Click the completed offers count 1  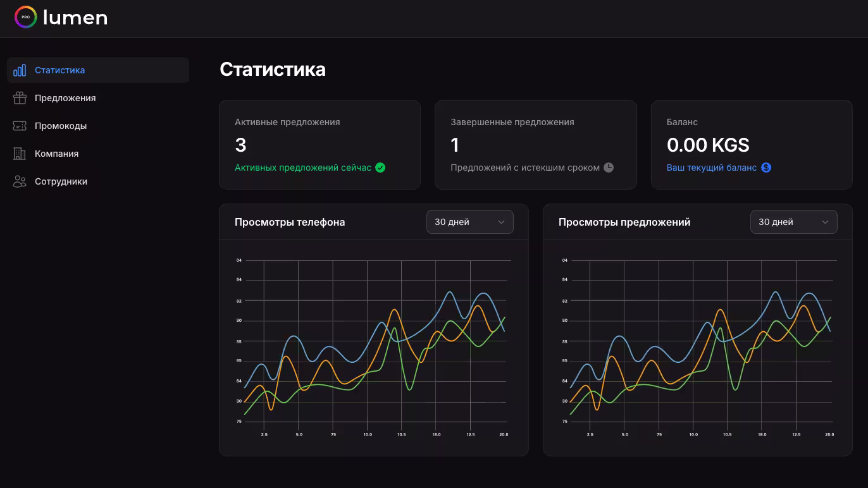pyautogui.click(x=455, y=145)
